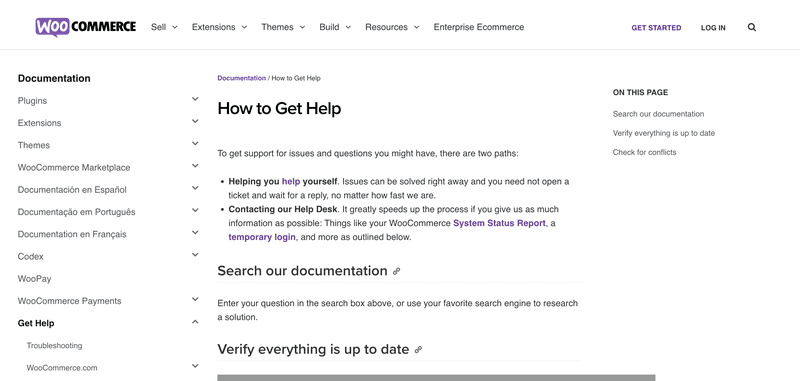Click the LOG IN link
Screen dimensions: 800x381
[713, 28]
